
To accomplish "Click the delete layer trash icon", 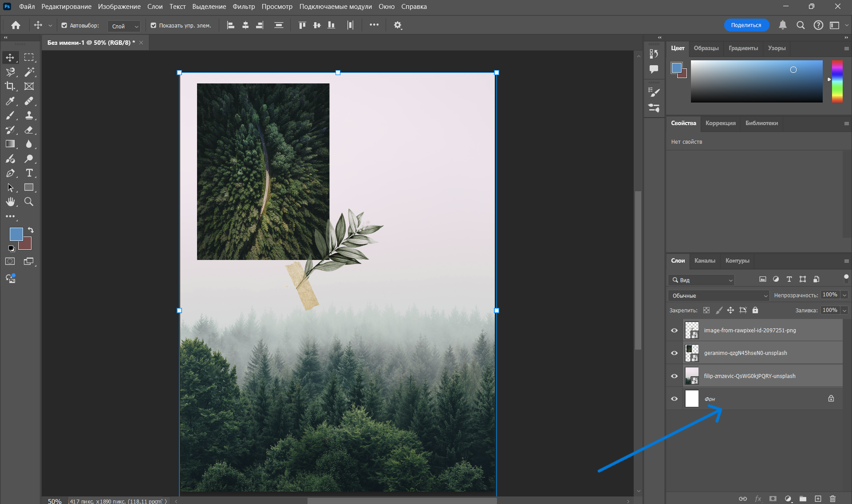I will pyautogui.click(x=832, y=499).
